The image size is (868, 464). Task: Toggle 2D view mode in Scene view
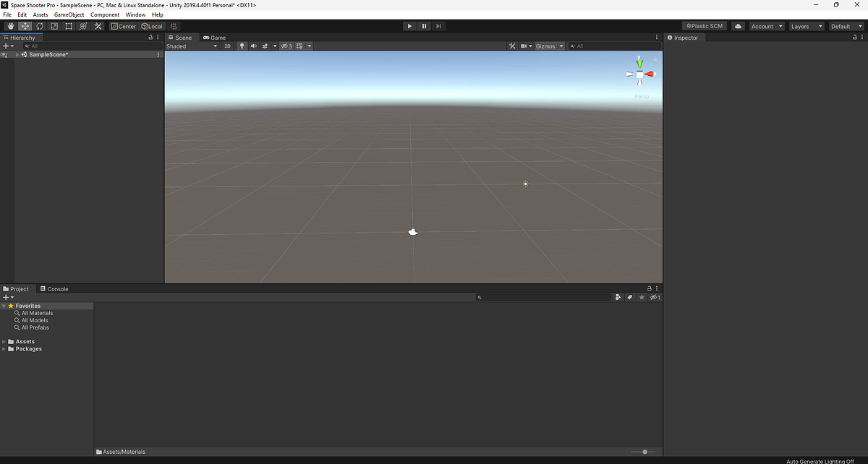pyautogui.click(x=227, y=46)
